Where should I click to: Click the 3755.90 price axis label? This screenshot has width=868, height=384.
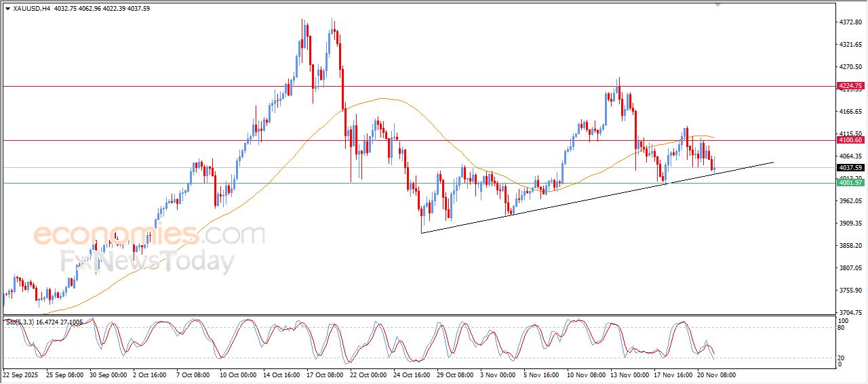click(x=850, y=291)
